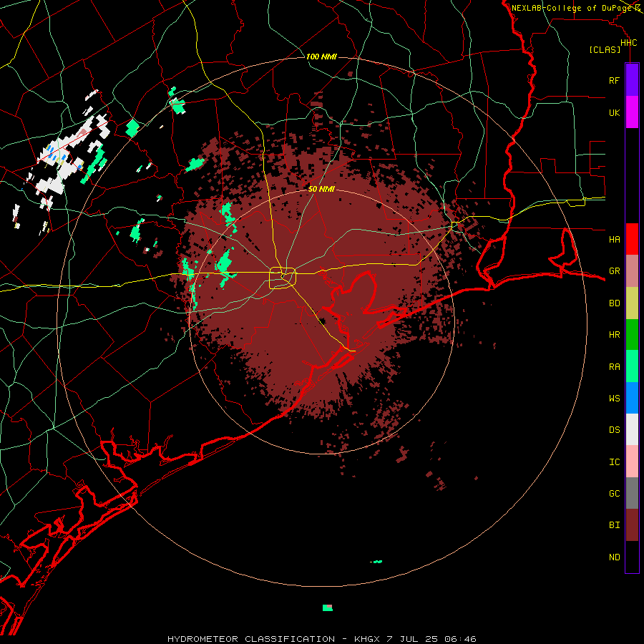Click the DS white legend swatch
This screenshot has height=644, width=644.
coord(632,429)
